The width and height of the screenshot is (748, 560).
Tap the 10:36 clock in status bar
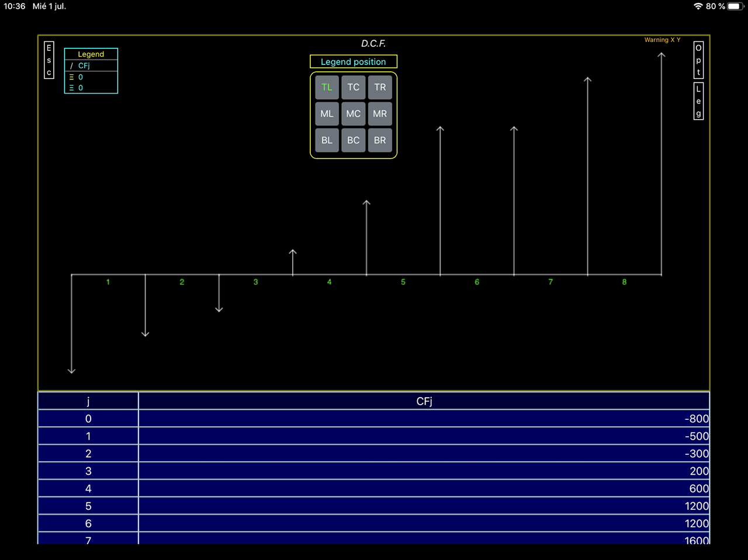[15, 6]
